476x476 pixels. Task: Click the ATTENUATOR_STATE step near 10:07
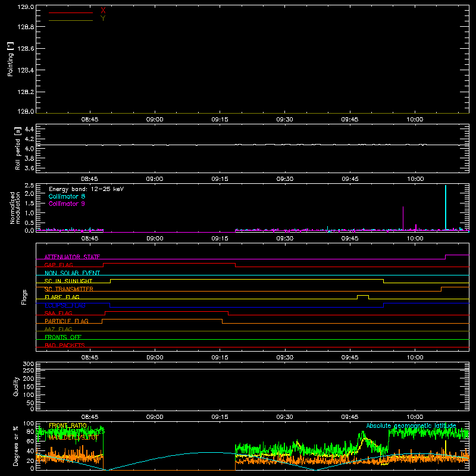(445, 257)
